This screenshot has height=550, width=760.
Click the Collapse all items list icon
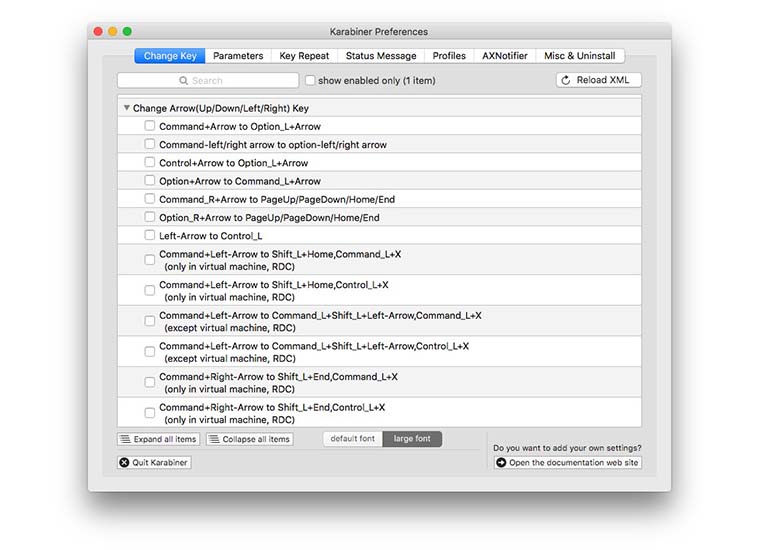(x=214, y=439)
